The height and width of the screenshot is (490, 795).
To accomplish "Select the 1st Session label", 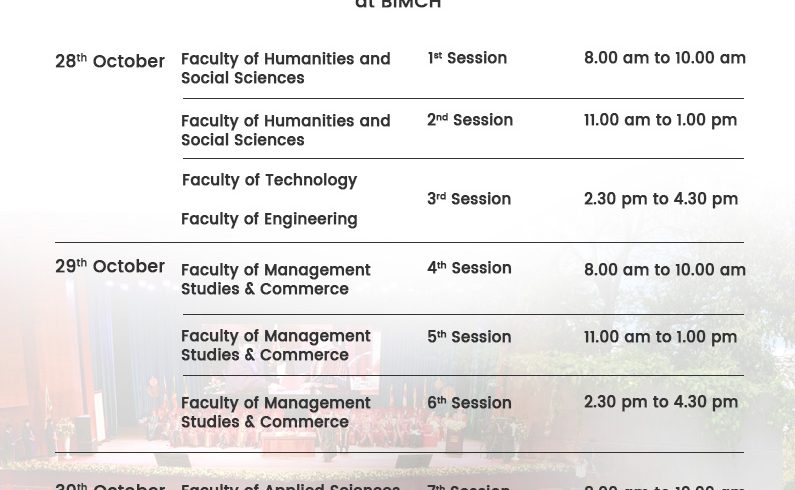I will click(467, 59).
